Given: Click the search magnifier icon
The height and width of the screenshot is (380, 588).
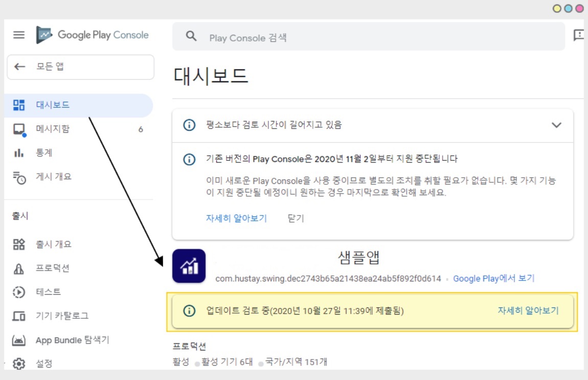Looking at the screenshot, I should click(191, 36).
